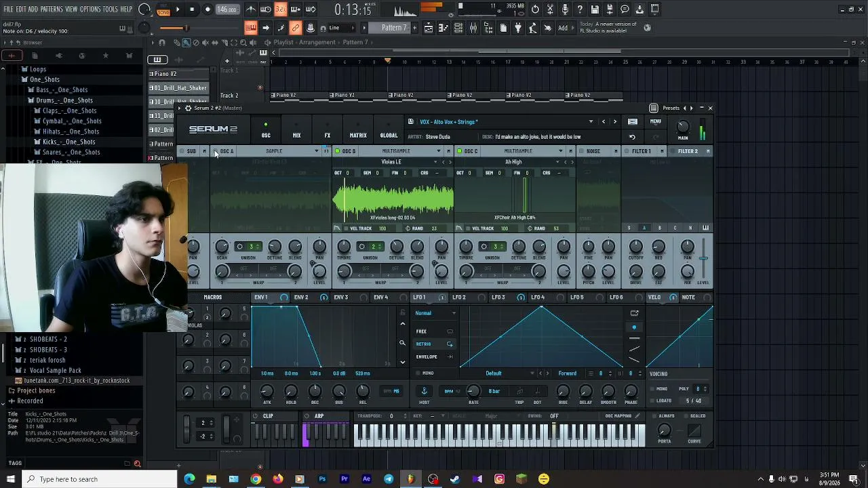Viewport: 868px width, 488px height.
Task: Click the tempo field showing 146.000
Action: [x=227, y=9]
